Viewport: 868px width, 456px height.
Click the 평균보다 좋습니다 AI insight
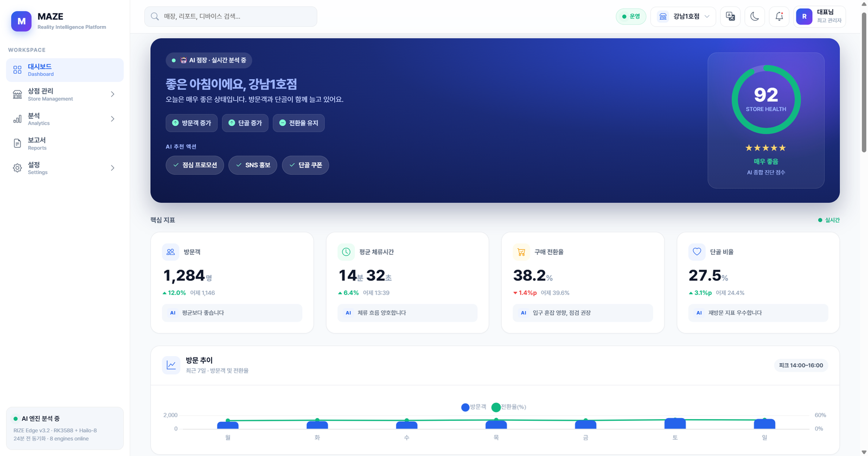pyautogui.click(x=232, y=313)
